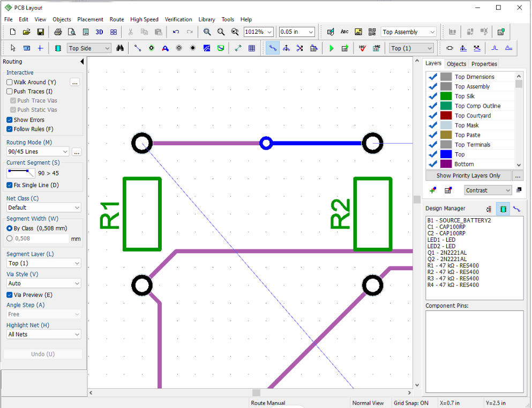Uncheck Follow Rules (F) checkbox
Viewport: 532px width, 408px height.
pos(10,129)
